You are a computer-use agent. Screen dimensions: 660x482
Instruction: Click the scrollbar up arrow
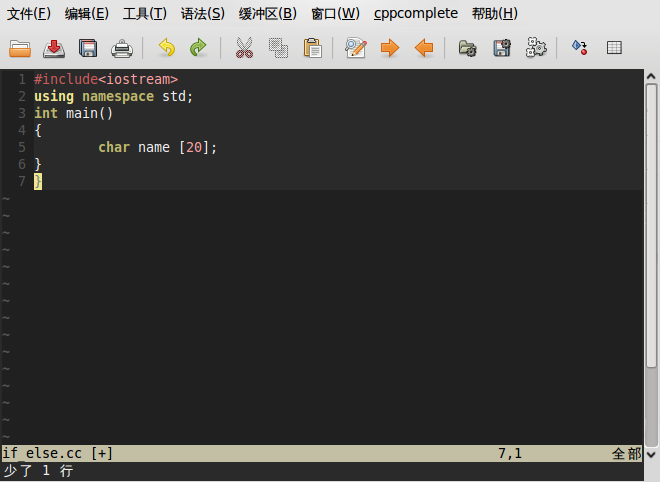click(651, 76)
